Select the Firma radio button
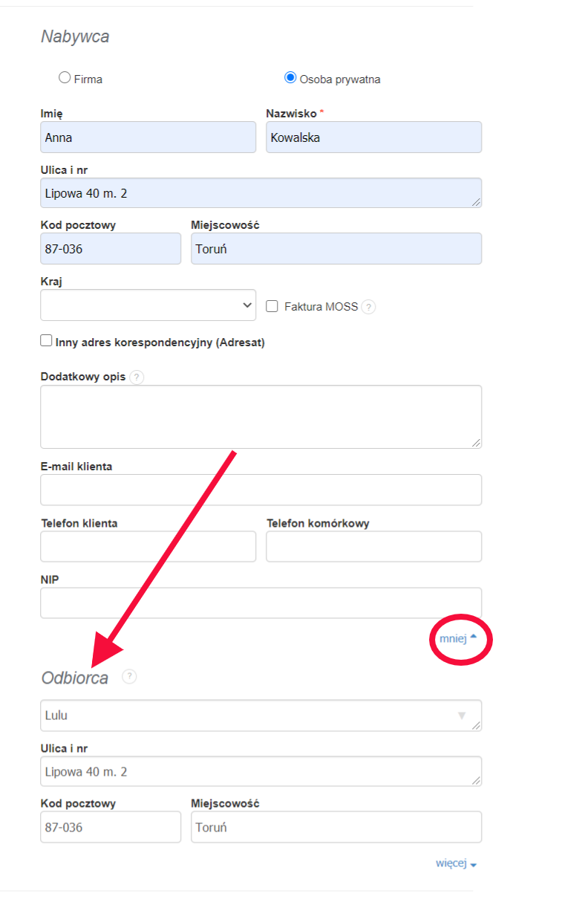This screenshot has width=588, height=902. pyautogui.click(x=65, y=77)
